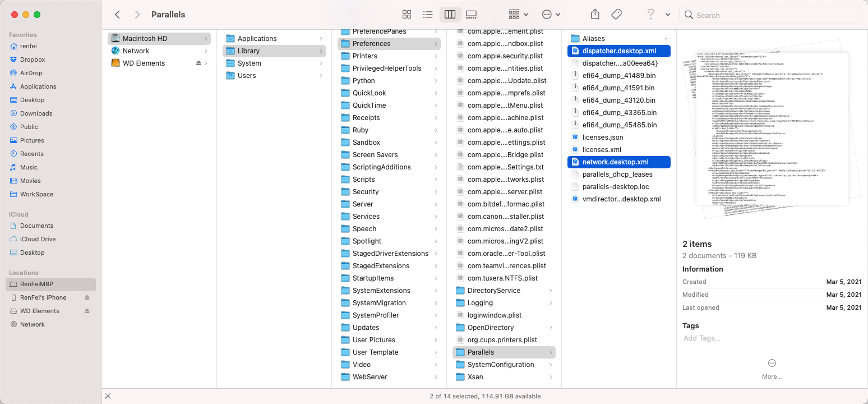
Task: Select licenses.json file
Action: click(x=619, y=137)
